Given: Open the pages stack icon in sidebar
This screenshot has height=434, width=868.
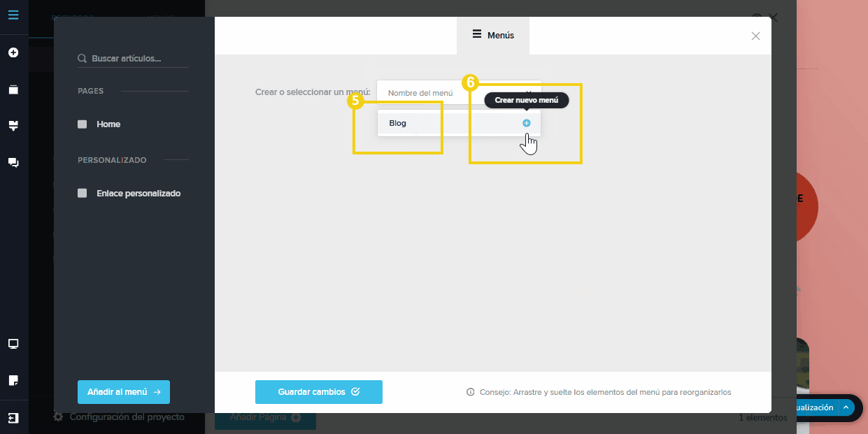Looking at the screenshot, I should 13,89.
